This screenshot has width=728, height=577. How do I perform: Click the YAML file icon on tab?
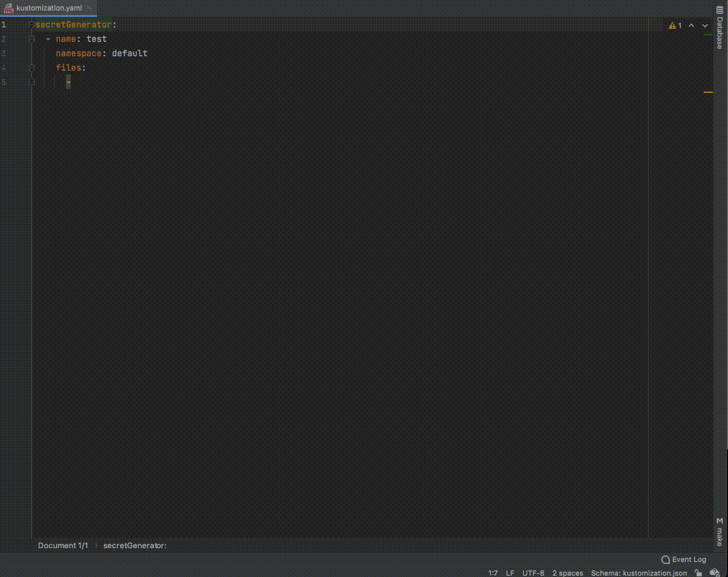(x=9, y=8)
